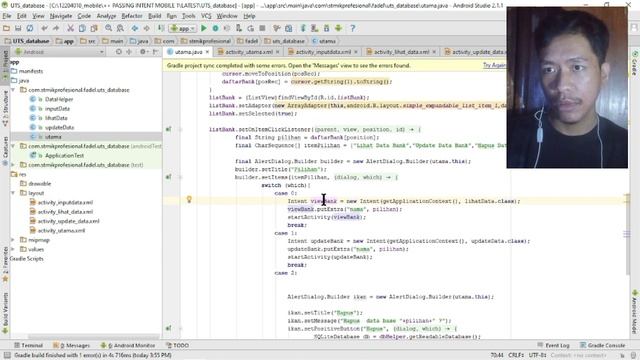Expand the values folder

pos(13,249)
